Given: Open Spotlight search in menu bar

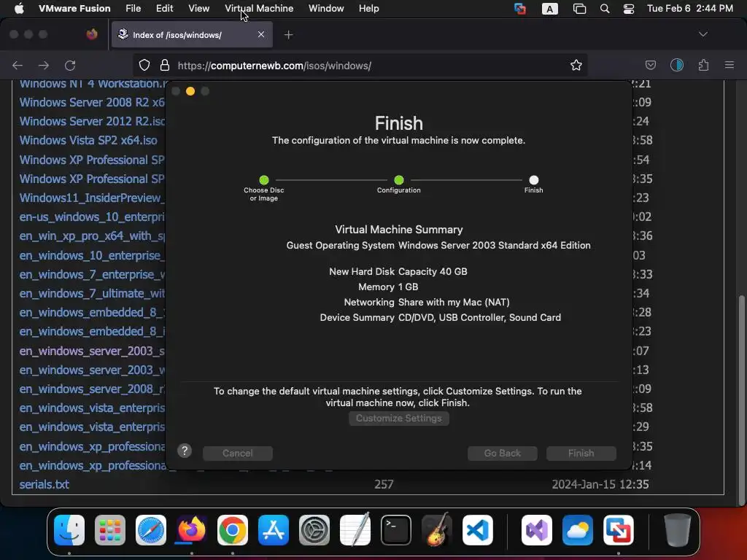Looking at the screenshot, I should [x=605, y=9].
